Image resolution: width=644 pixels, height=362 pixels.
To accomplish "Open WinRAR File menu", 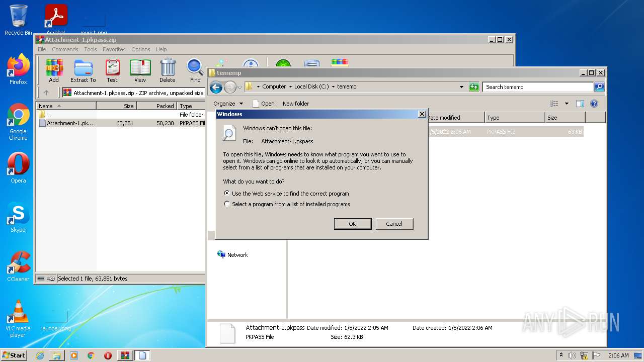I will pyautogui.click(x=42, y=49).
